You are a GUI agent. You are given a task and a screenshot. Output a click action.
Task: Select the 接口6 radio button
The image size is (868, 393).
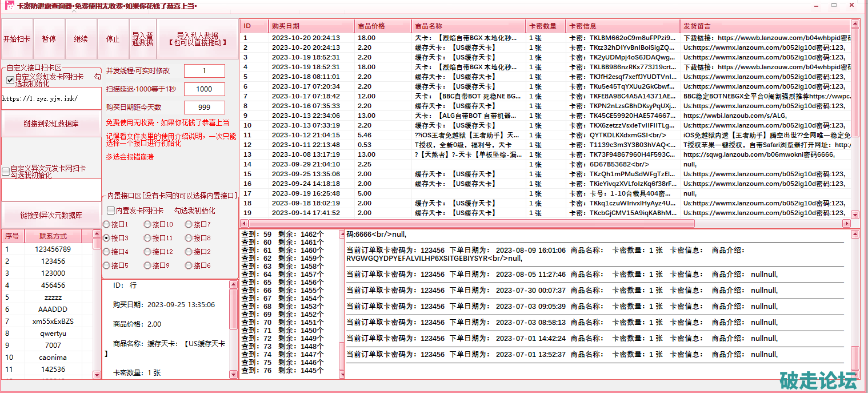pos(189,265)
